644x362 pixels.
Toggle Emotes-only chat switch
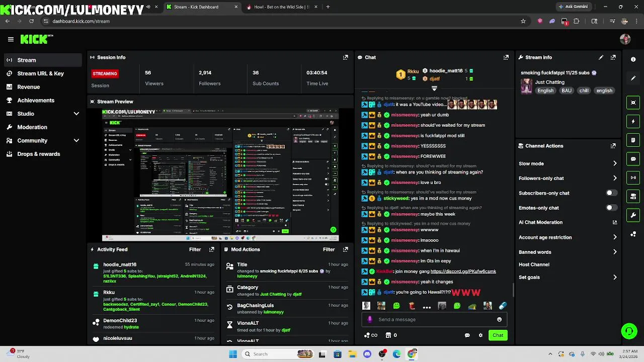(x=611, y=208)
